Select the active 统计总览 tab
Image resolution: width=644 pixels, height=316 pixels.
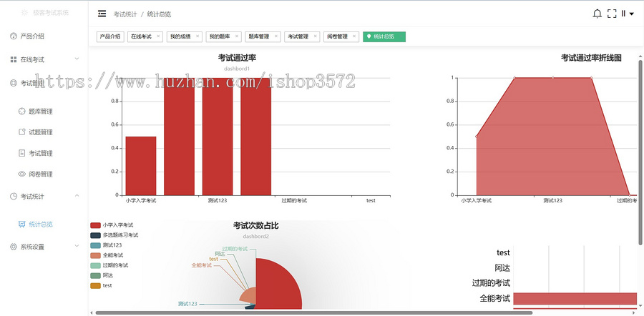click(x=384, y=36)
